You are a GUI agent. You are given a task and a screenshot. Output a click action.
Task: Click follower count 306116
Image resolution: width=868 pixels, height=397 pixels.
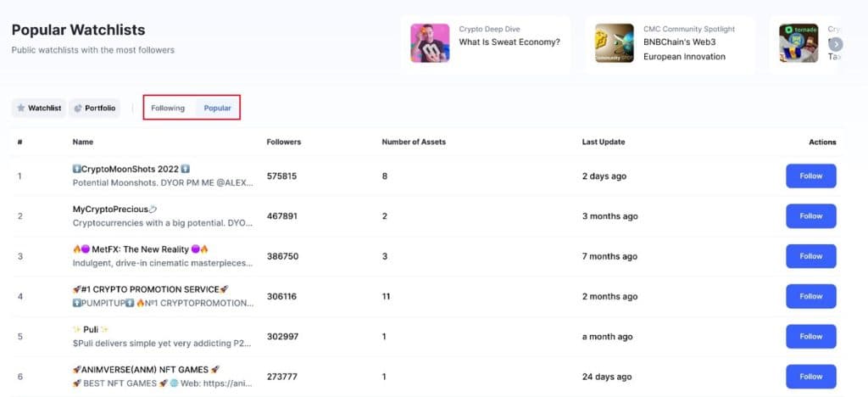(x=281, y=296)
